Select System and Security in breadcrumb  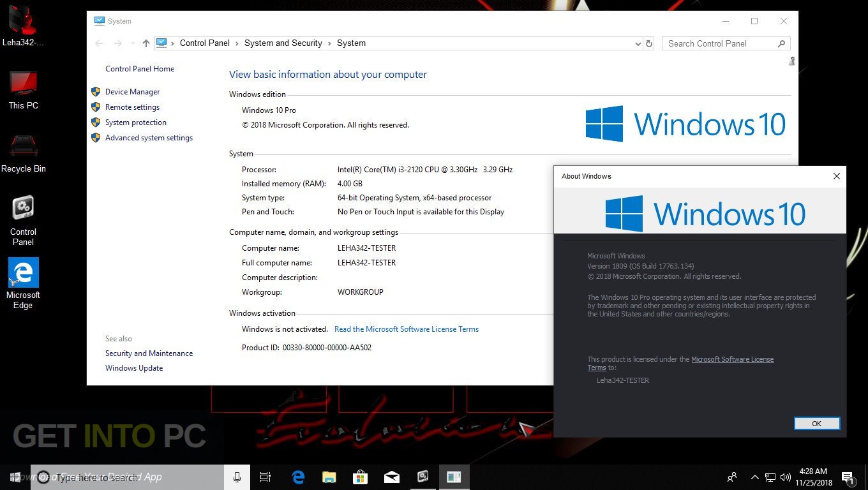283,43
